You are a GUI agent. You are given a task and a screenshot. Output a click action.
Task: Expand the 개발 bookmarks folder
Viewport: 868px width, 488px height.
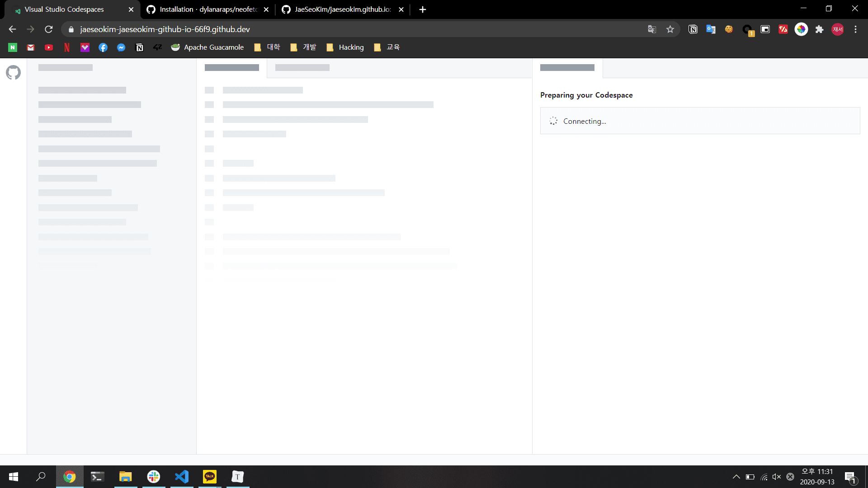[x=303, y=47]
